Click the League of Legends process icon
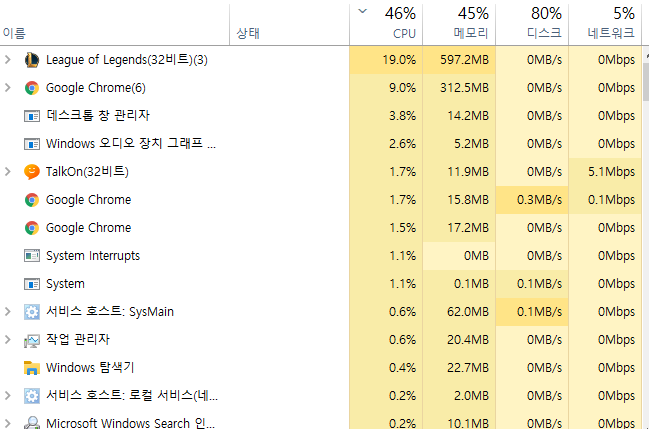649x429 pixels. click(32, 60)
